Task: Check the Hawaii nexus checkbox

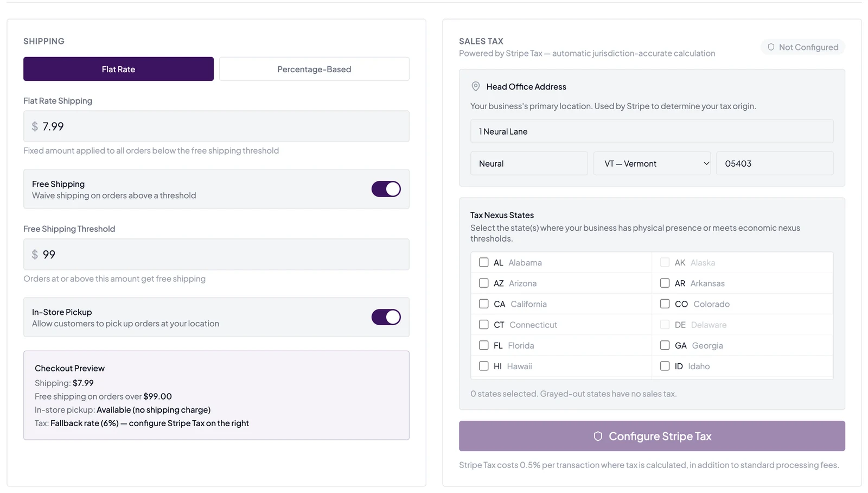Action: tap(484, 366)
